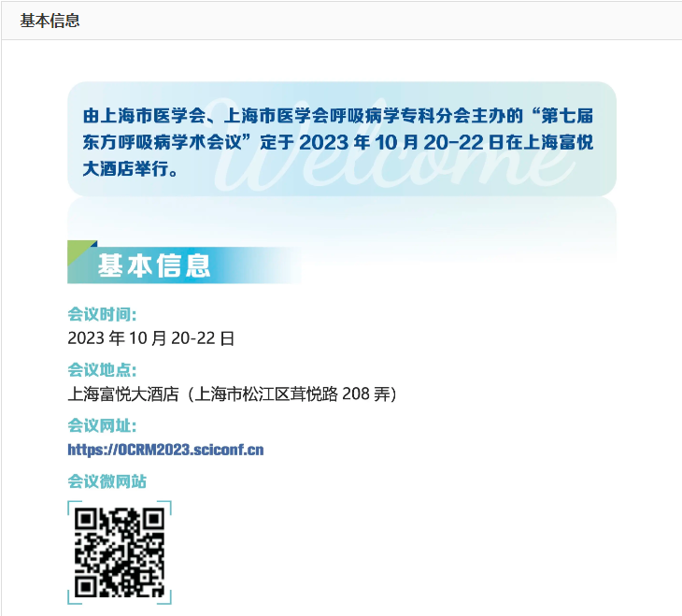The height and width of the screenshot is (616, 682).
Task: Click the 会议微网站 label
Action: pyautogui.click(x=107, y=481)
